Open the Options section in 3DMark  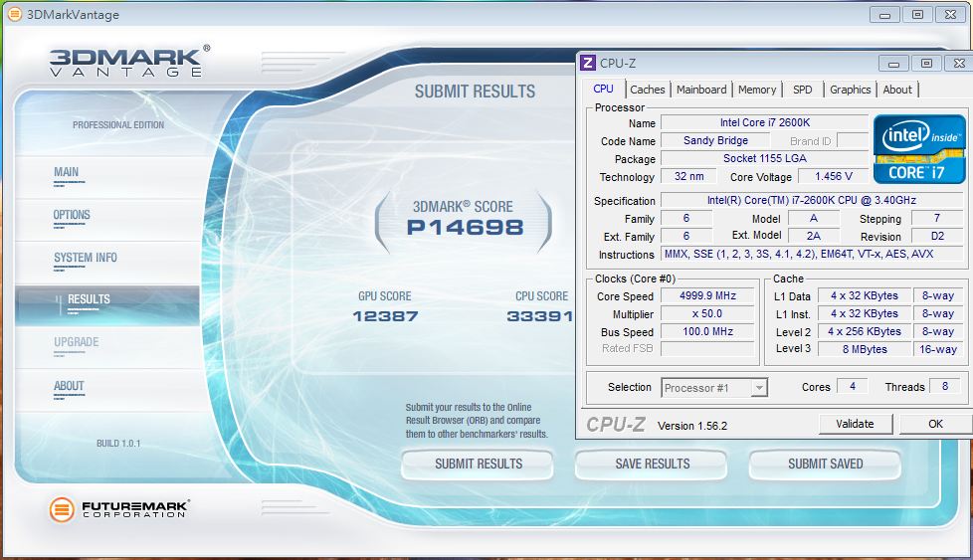(x=72, y=215)
